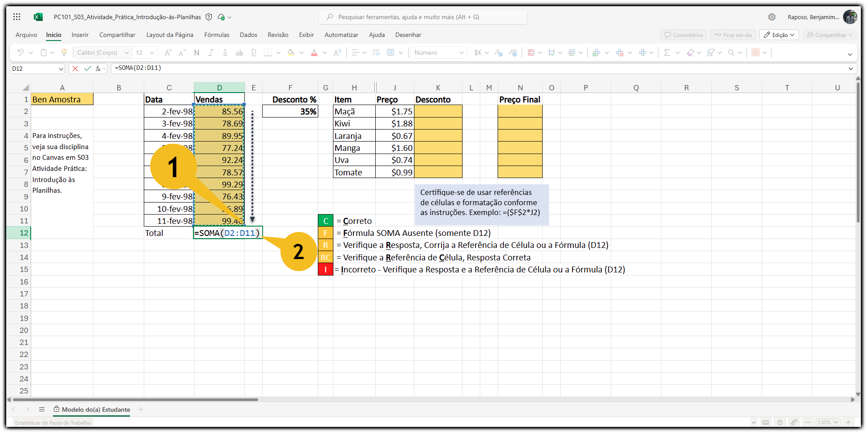The image size is (868, 434).
Task: Click the add-ins grid icon
Action: (x=755, y=53)
